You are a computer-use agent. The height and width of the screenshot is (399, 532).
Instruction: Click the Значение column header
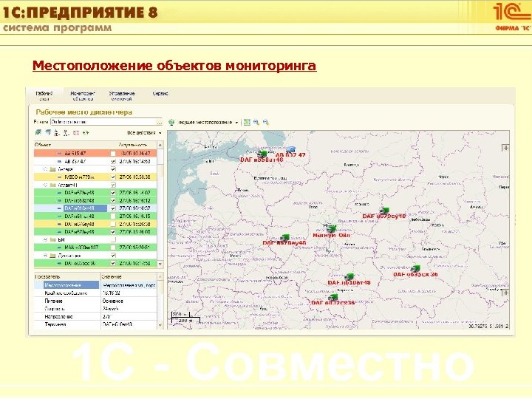[129, 276]
